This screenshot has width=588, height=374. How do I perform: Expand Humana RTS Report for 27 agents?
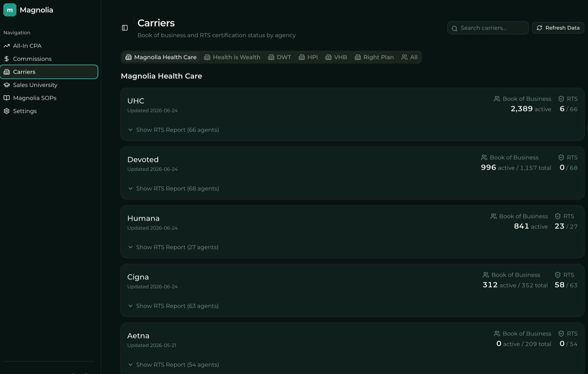click(173, 247)
